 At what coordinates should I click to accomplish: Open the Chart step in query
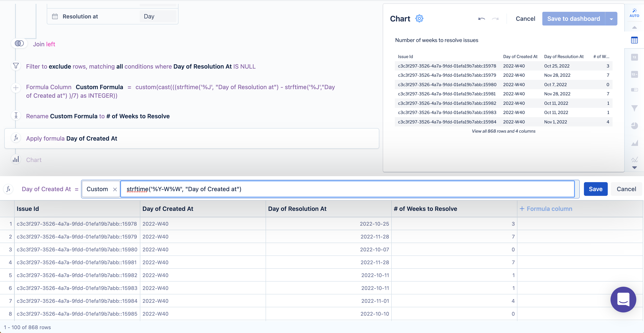coord(34,160)
